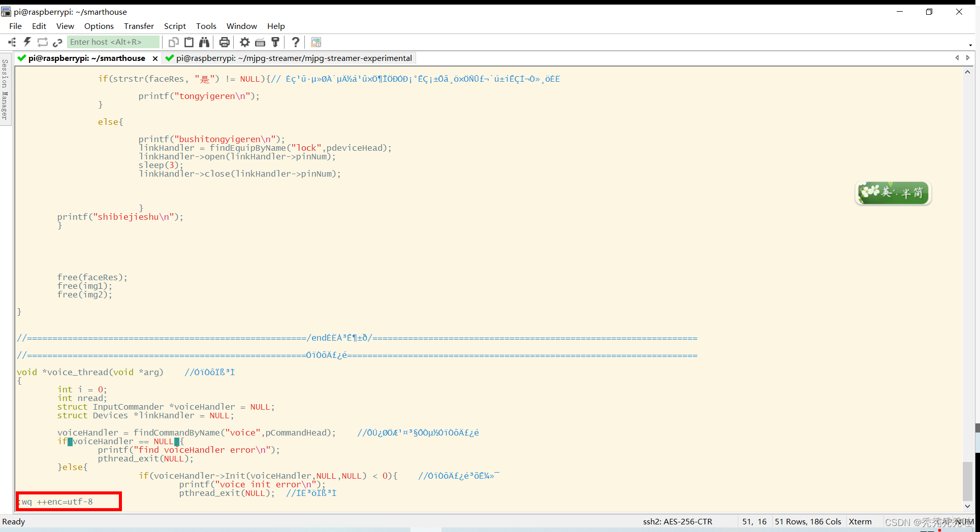Open the Transfer menu
Screen dimensions: 980x532
[139, 26]
